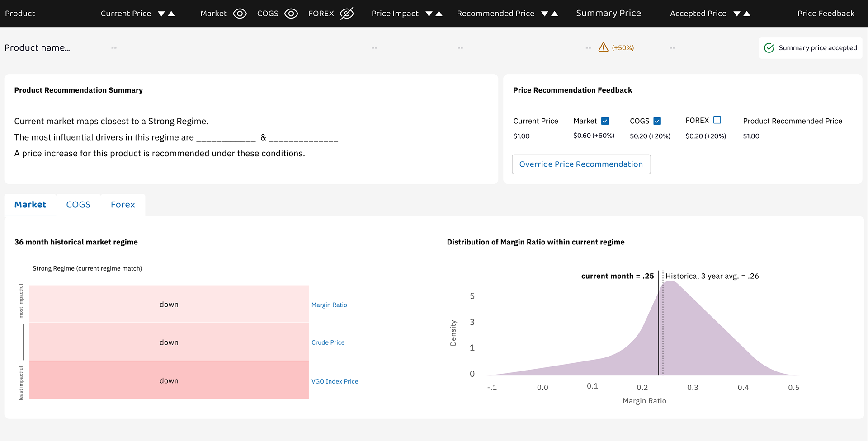
Task: Select the VGO Index Price heatmap row
Action: tap(169, 380)
